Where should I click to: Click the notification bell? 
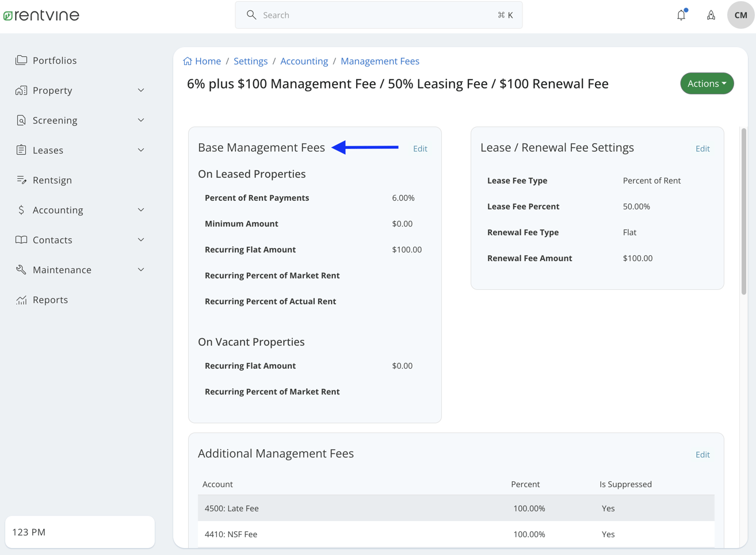point(681,15)
